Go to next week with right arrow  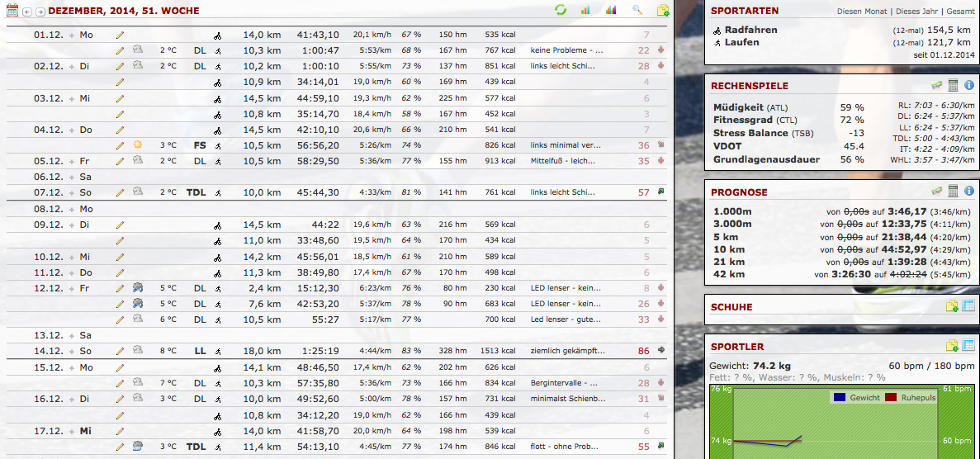coord(40,12)
